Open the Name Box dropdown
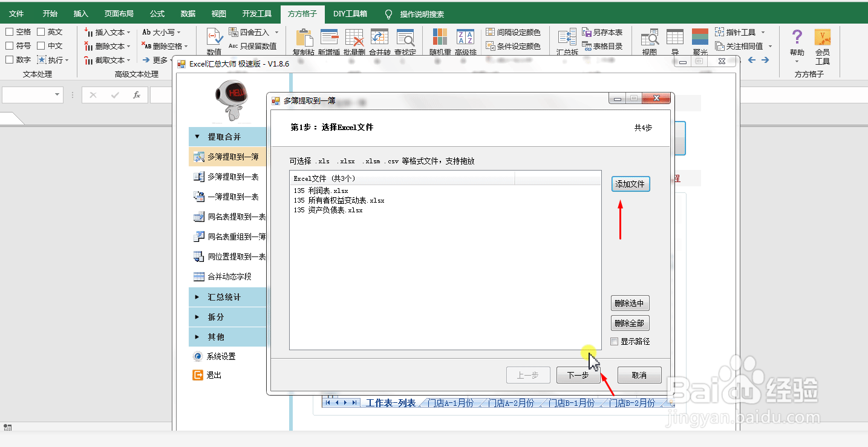The height and width of the screenshot is (447, 868). (x=57, y=95)
